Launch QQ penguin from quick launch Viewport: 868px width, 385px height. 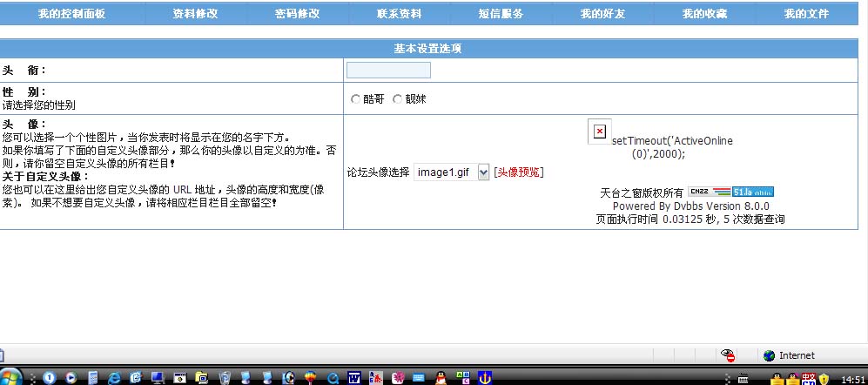point(441,378)
